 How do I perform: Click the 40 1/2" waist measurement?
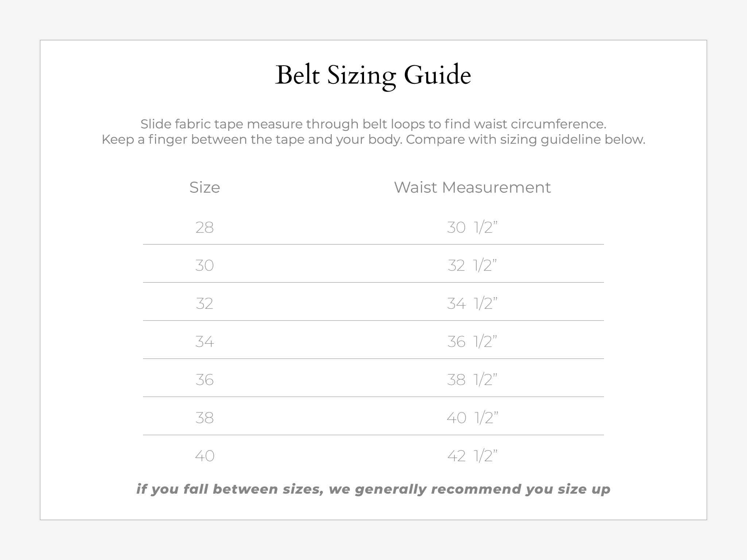click(x=472, y=418)
